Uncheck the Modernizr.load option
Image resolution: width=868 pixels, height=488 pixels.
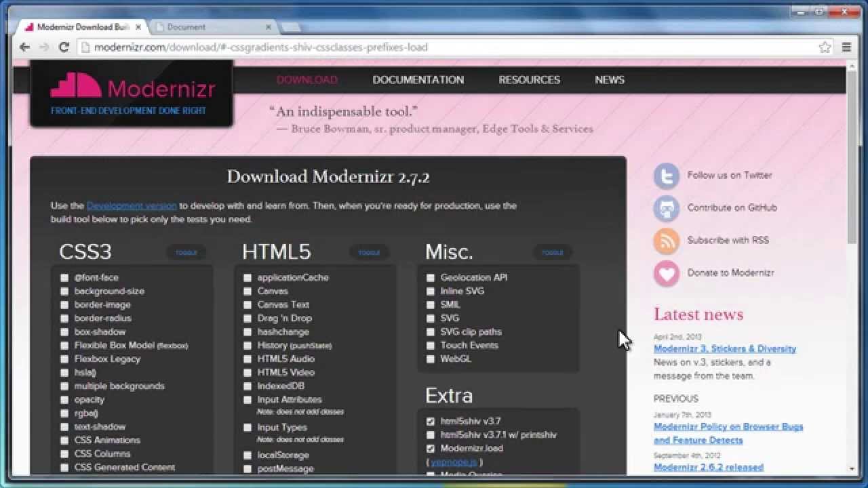pyautogui.click(x=431, y=449)
